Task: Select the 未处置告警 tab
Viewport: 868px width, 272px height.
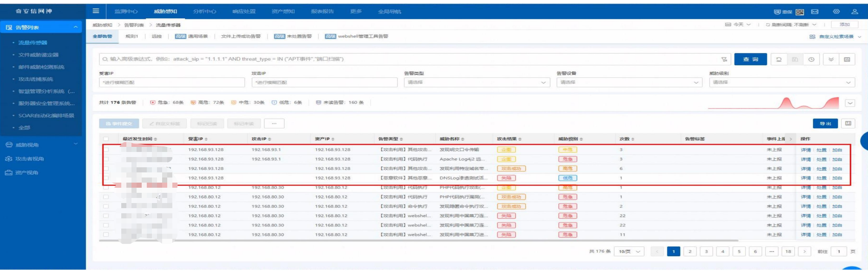Action: point(293,37)
